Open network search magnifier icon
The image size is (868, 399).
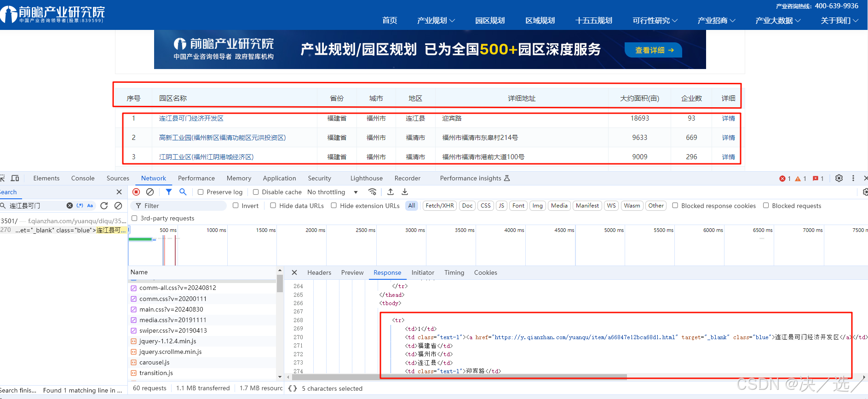[x=183, y=192]
